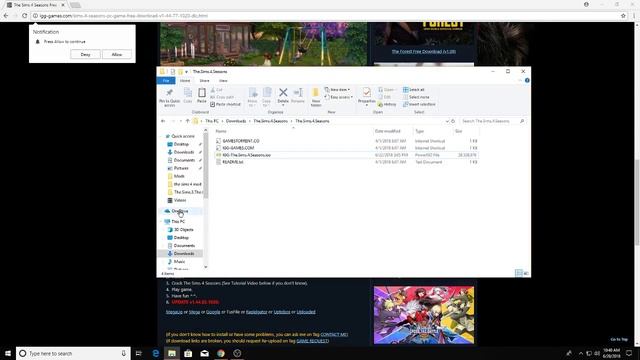The height and width of the screenshot is (360, 640).
Task: Click the Cut command in ribbon
Action: pos(217,90)
